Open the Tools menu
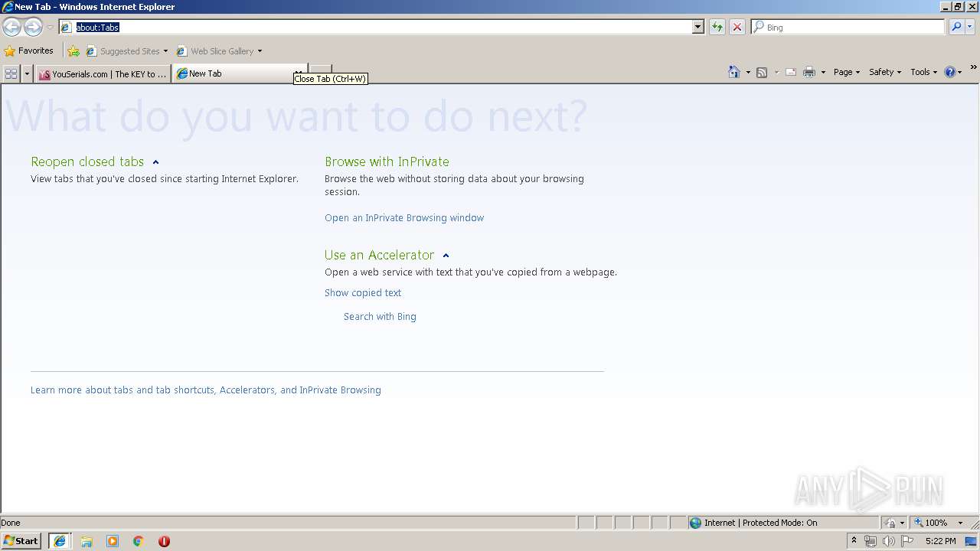This screenshot has height=551, width=980. point(923,72)
